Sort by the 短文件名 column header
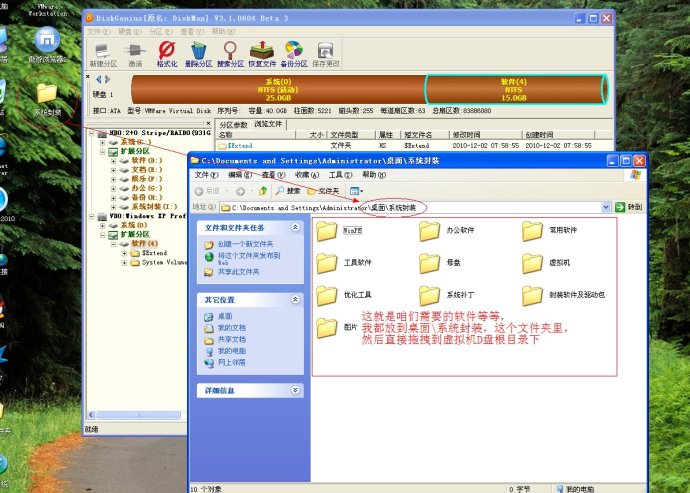Viewport: 690px width, 493px height. [x=426, y=135]
